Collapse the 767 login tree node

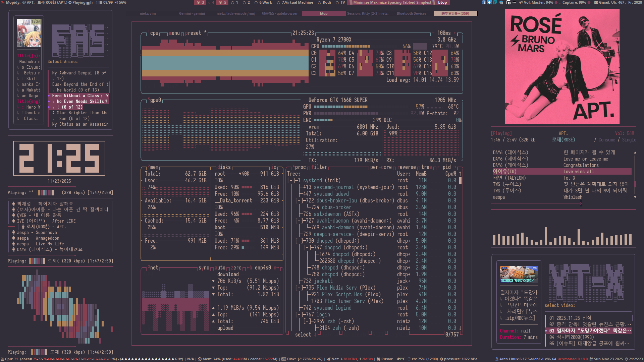tap(299, 314)
